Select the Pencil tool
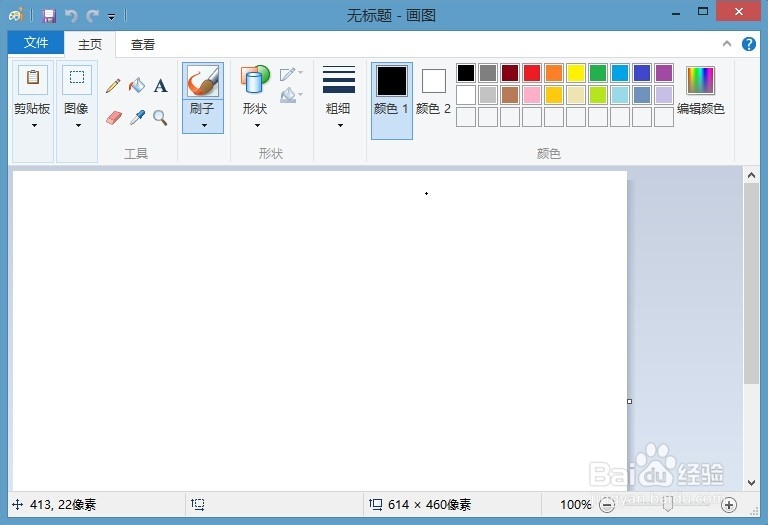 pos(113,86)
